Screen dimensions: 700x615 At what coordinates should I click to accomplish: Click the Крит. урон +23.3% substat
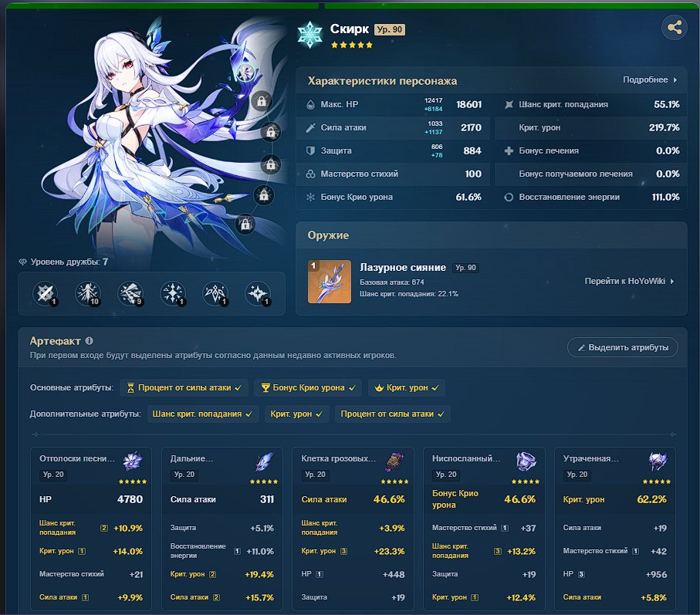tap(353, 551)
